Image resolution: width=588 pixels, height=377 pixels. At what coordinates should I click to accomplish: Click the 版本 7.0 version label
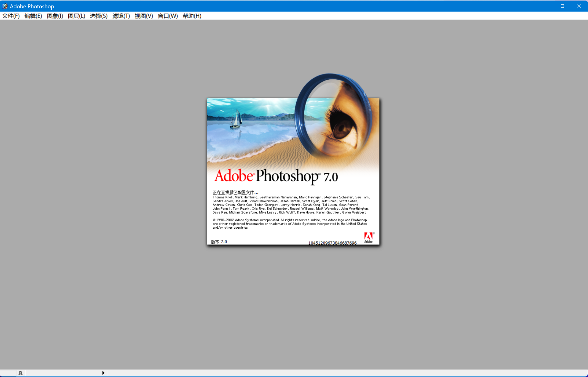click(219, 242)
